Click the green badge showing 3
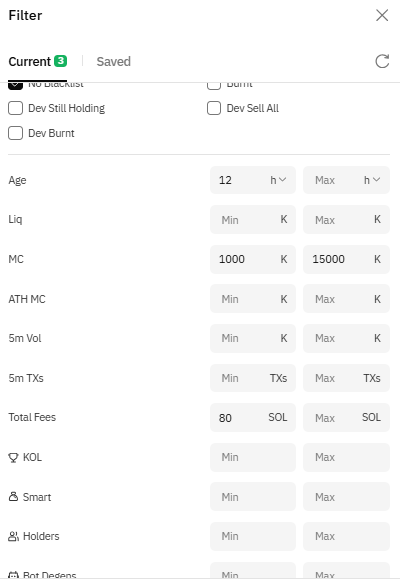This screenshot has width=400, height=582. [60, 61]
